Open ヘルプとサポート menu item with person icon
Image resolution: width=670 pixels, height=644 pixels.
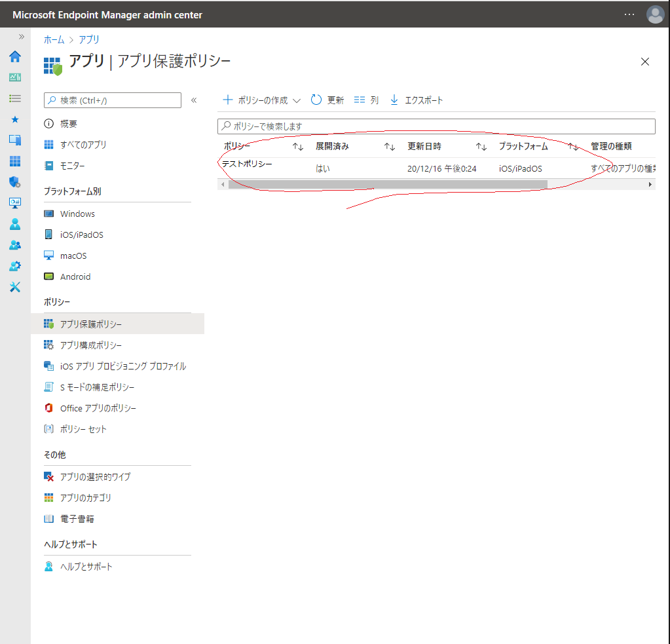(x=78, y=566)
